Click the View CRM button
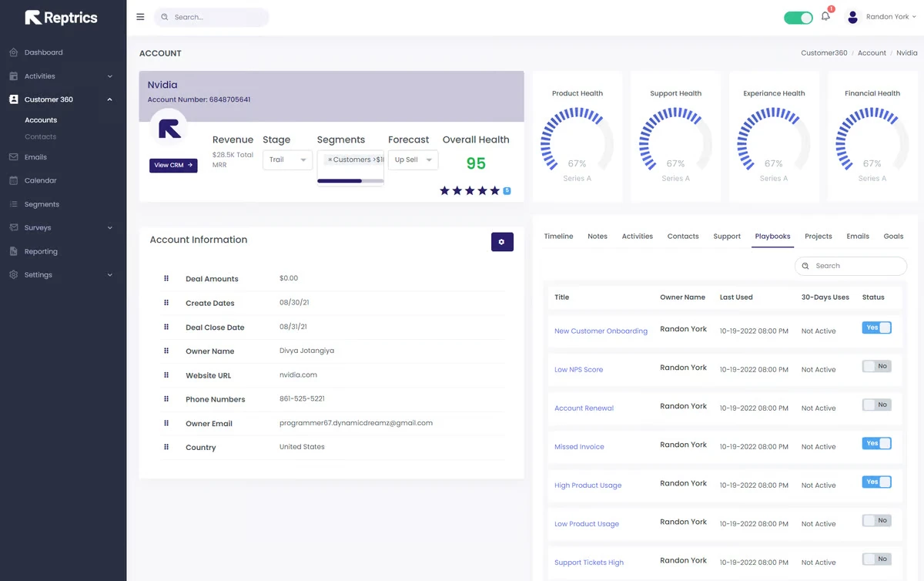This screenshot has height=581, width=924. tap(173, 165)
